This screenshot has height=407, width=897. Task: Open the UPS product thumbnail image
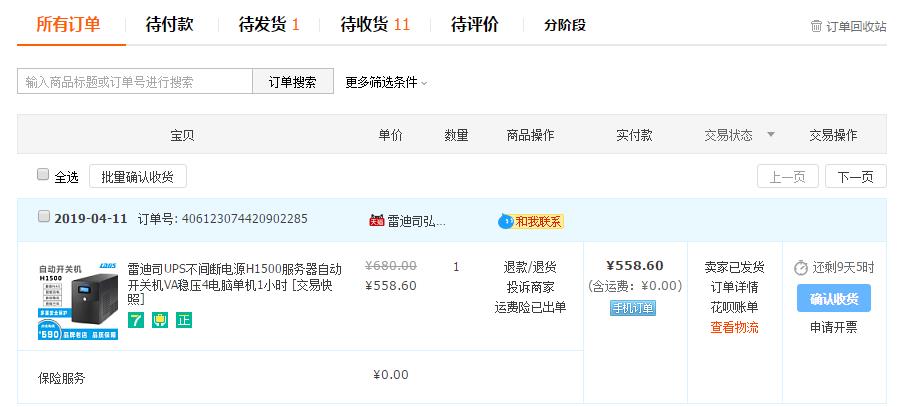point(78,301)
